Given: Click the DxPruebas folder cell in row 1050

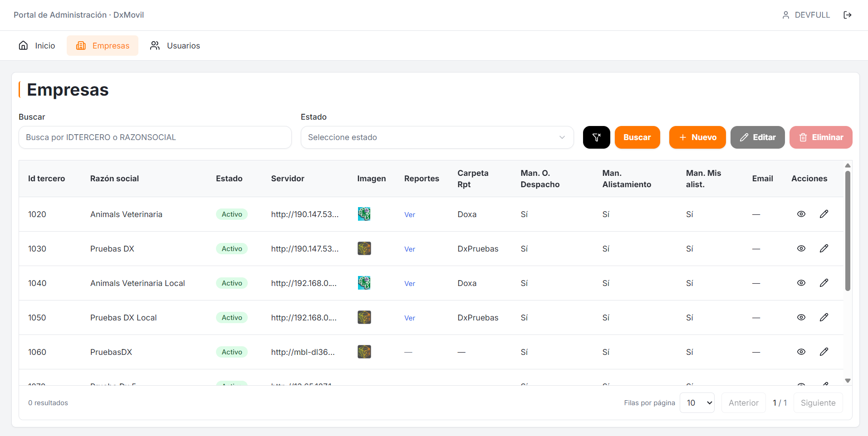Looking at the screenshot, I should (x=478, y=318).
